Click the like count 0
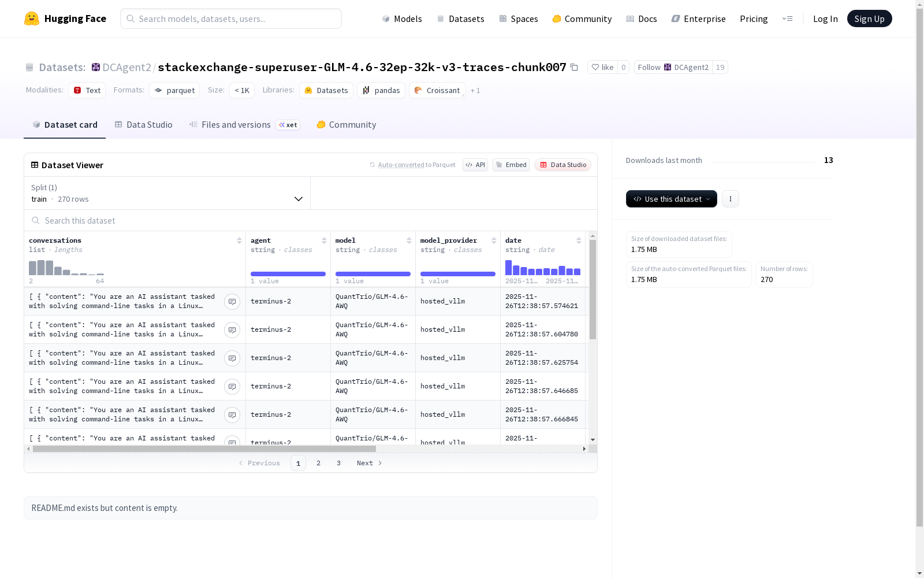Image resolution: width=924 pixels, height=578 pixels. (x=624, y=67)
